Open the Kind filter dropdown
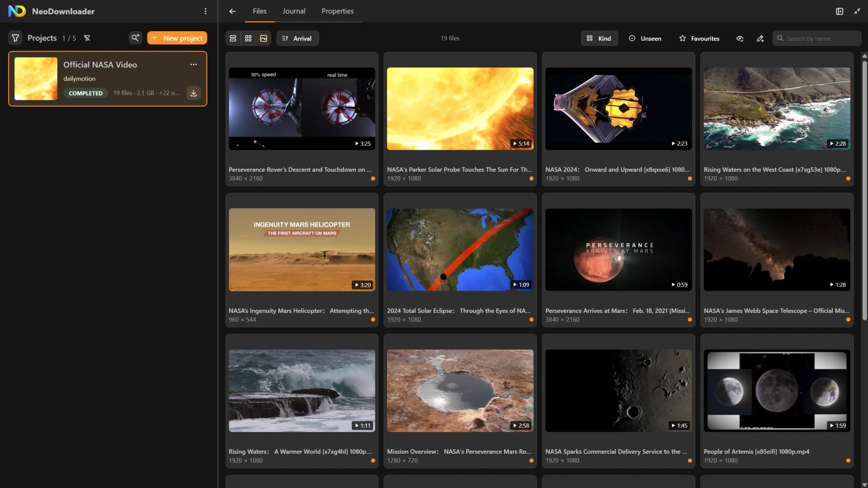 coord(599,38)
